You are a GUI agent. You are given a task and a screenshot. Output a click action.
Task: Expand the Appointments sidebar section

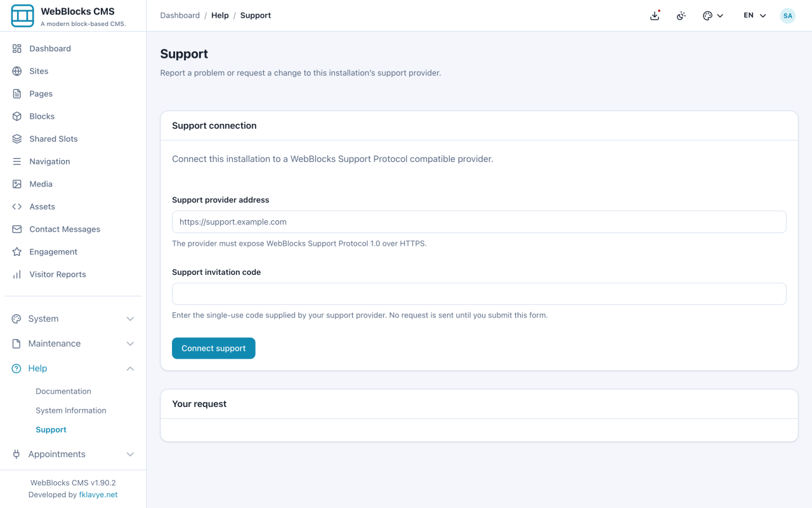(x=73, y=454)
